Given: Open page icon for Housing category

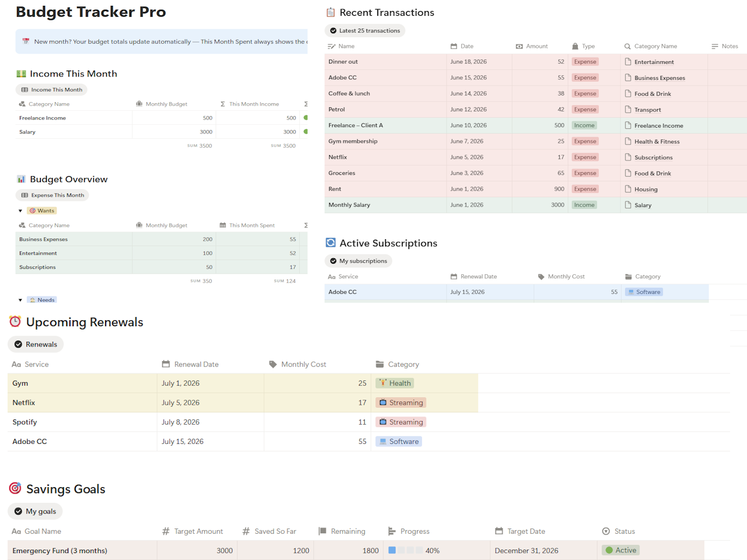Looking at the screenshot, I should (x=628, y=189).
